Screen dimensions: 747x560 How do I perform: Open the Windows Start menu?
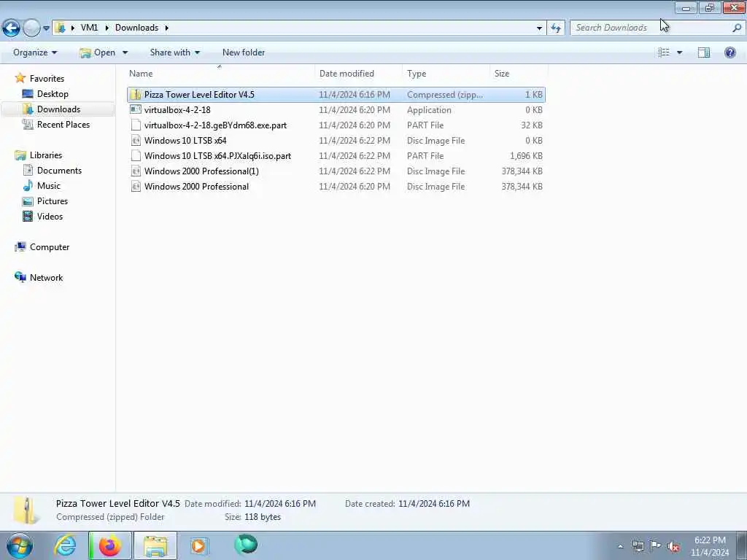click(19, 545)
